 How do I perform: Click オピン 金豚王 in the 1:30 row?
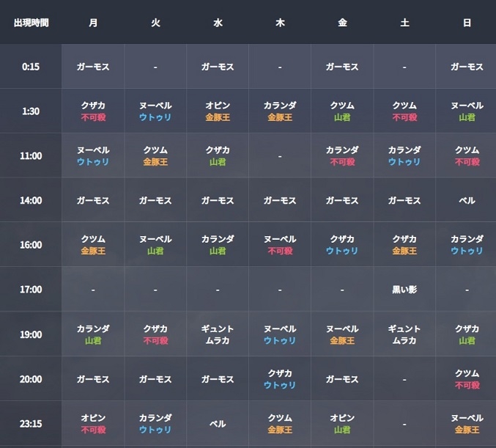(x=218, y=111)
